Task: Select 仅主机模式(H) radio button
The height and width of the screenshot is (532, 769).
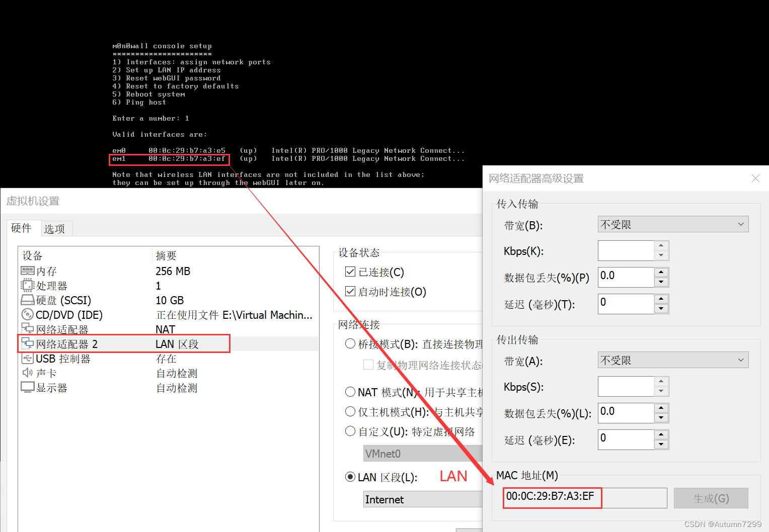Action: 350,412
